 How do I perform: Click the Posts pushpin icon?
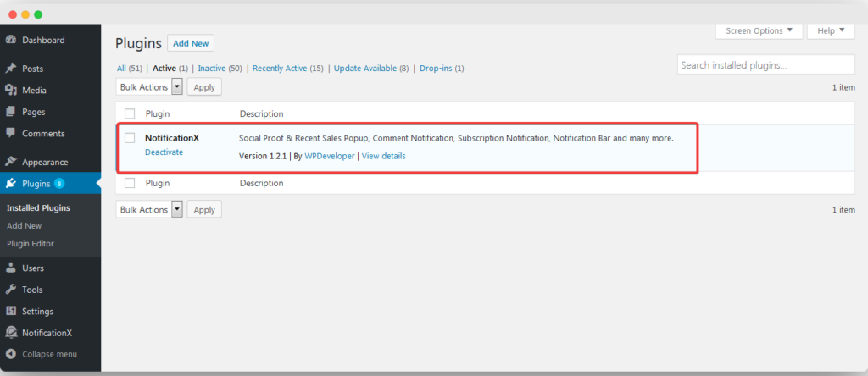(x=11, y=69)
